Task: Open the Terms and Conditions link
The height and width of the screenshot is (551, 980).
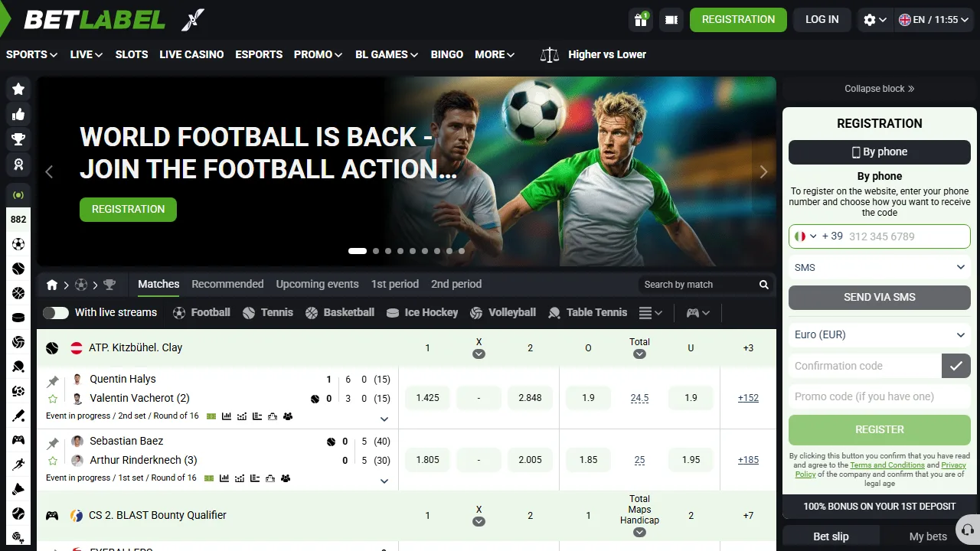Action: 887,465
